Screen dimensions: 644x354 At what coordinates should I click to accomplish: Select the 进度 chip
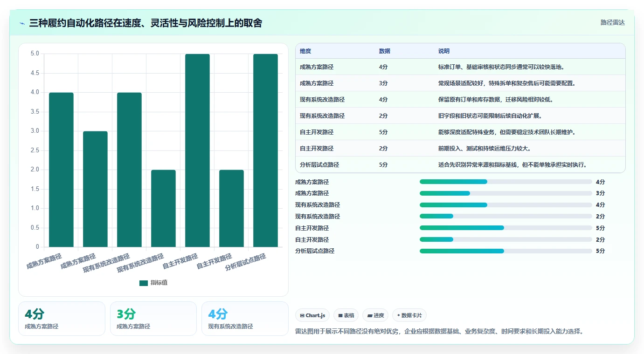(x=375, y=315)
